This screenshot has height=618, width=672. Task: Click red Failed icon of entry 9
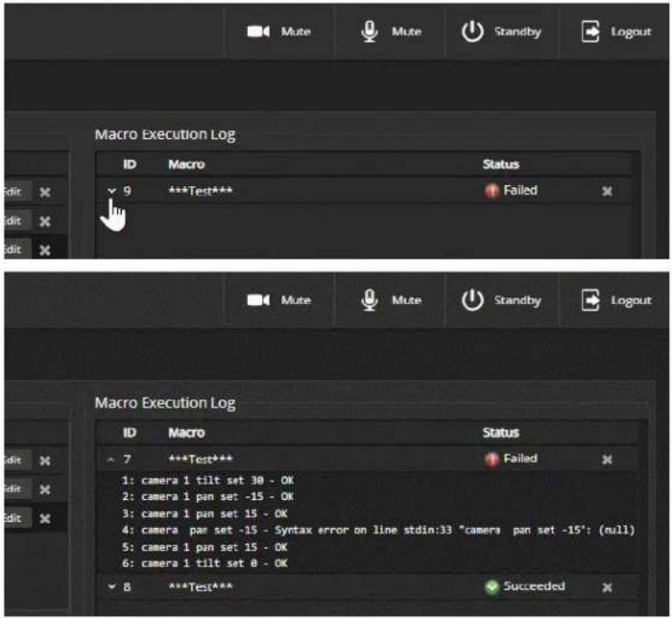point(491,191)
